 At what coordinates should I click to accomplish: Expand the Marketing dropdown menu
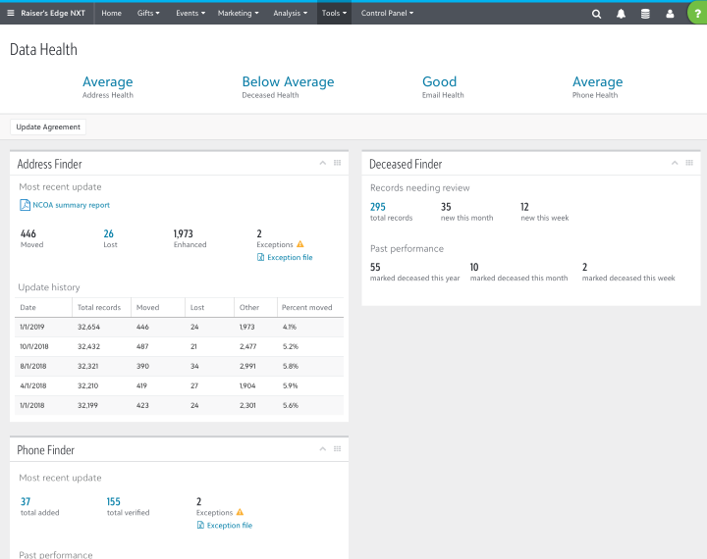pyautogui.click(x=238, y=13)
